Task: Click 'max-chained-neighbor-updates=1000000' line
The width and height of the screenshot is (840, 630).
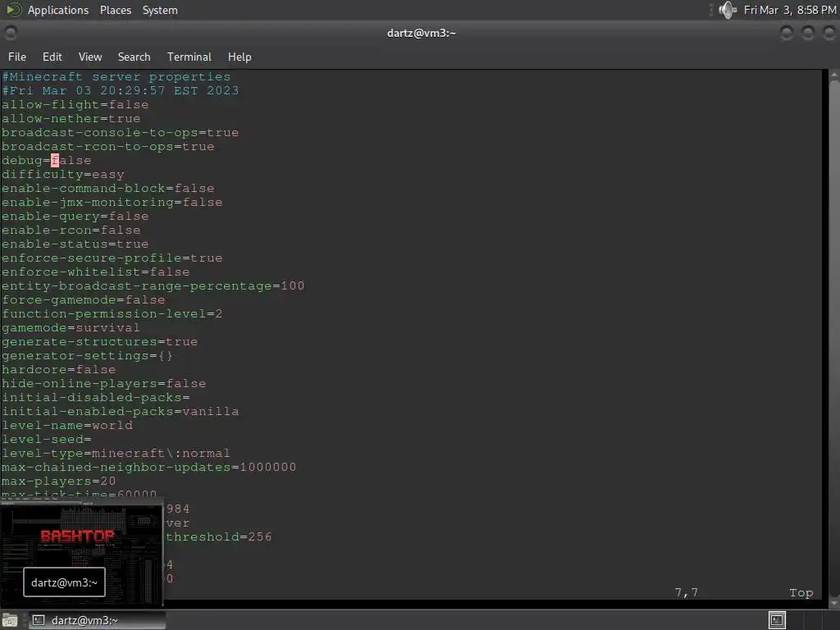Action: tap(149, 467)
